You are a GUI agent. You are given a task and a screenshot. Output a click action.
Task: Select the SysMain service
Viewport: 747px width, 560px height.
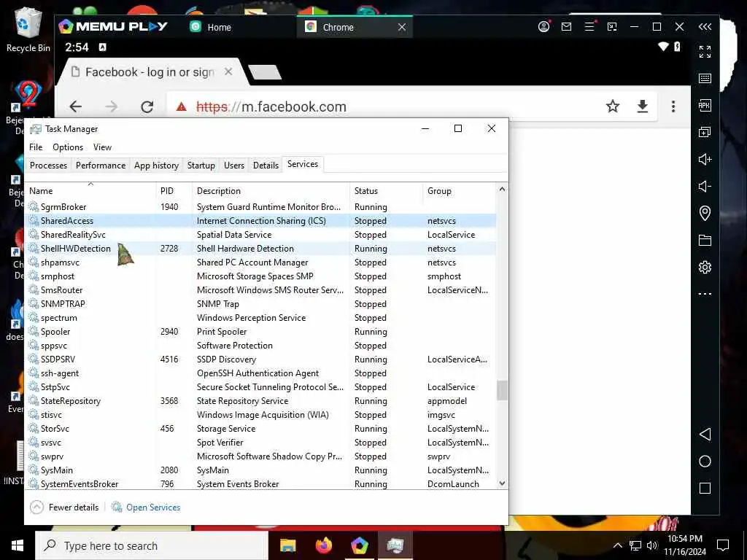tap(260, 470)
